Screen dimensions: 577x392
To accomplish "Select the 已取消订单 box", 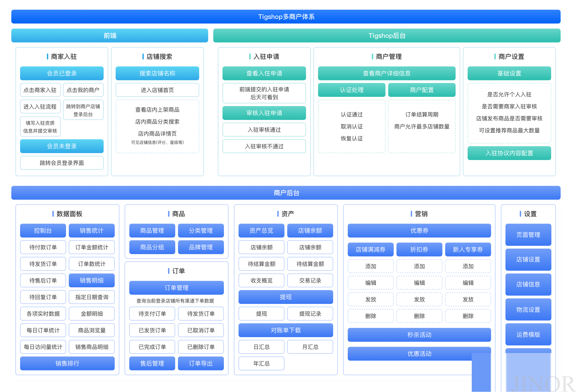I will click(x=201, y=330).
